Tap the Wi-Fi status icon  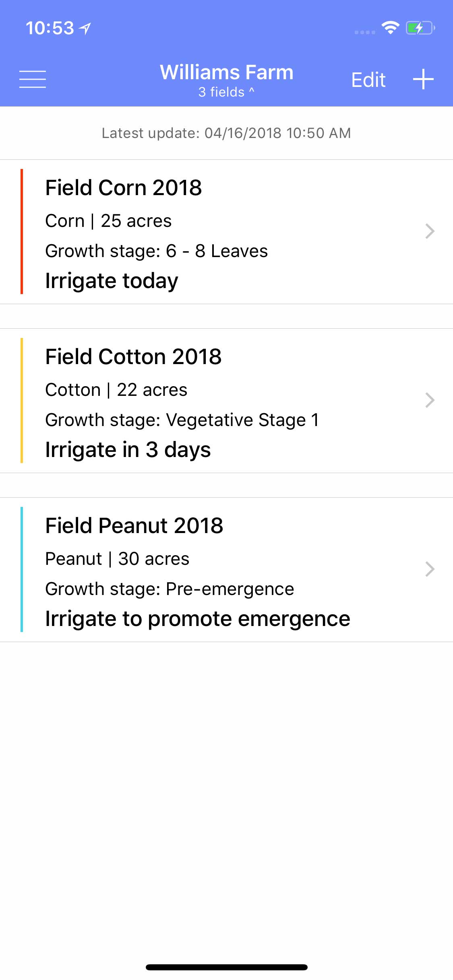pyautogui.click(x=390, y=28)
